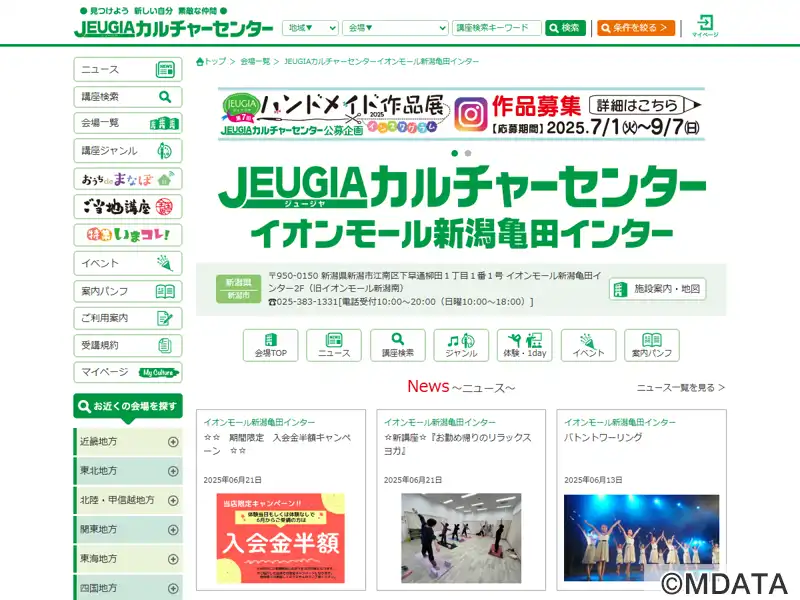Image resolution: width=800 pixels, height=600 pixels.
Task: Click the newspaper icon in sidebar ニュース
Action: point(165,69)
